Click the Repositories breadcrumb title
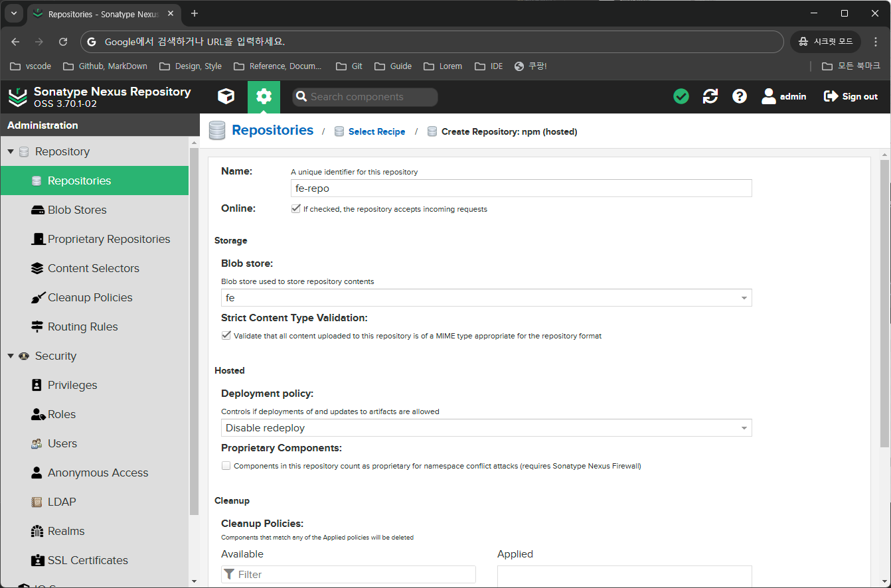The image size is (891, 588). (x=272, y=130)
